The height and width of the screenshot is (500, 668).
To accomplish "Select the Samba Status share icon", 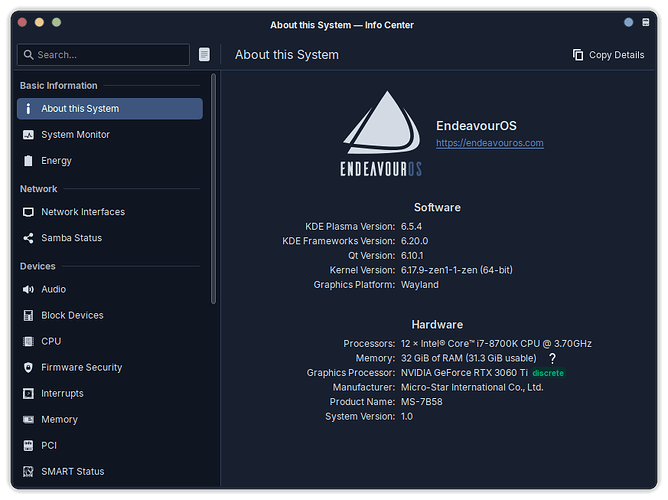I will point(28,238).
